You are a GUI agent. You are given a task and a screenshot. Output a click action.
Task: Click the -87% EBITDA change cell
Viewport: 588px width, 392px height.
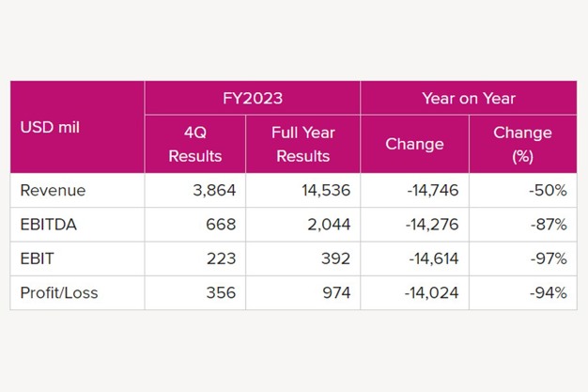547,225
